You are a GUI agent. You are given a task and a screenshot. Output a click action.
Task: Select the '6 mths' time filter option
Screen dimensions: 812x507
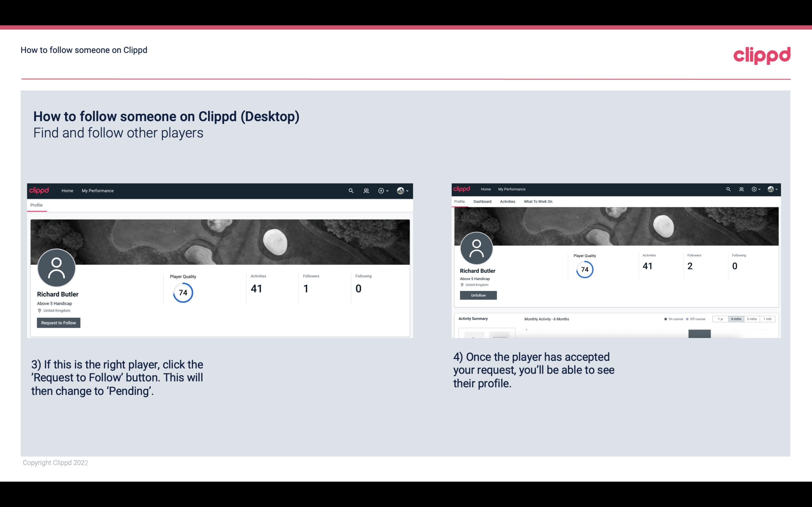[736, 319]
